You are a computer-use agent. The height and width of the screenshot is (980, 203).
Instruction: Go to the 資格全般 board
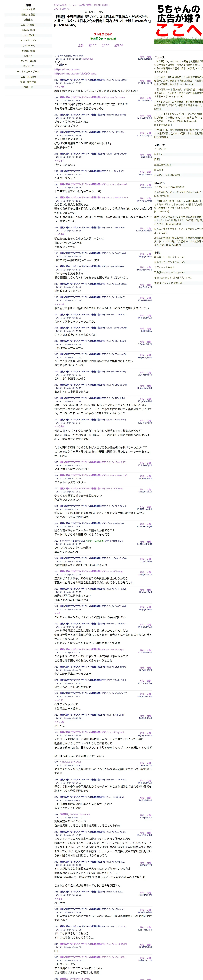coord(28,20)
